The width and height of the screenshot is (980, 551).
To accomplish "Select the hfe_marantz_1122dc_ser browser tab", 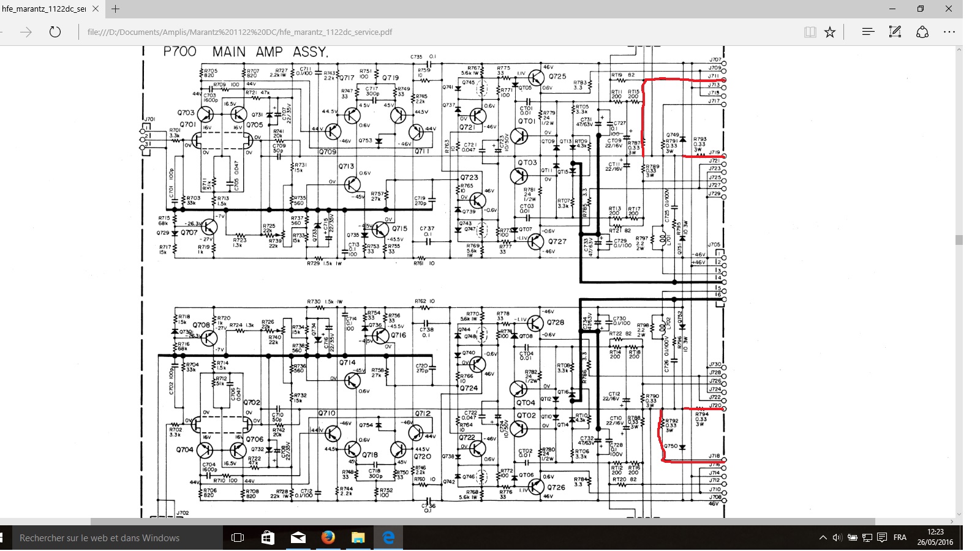I will pyautogui.click(x=44, y=9).
